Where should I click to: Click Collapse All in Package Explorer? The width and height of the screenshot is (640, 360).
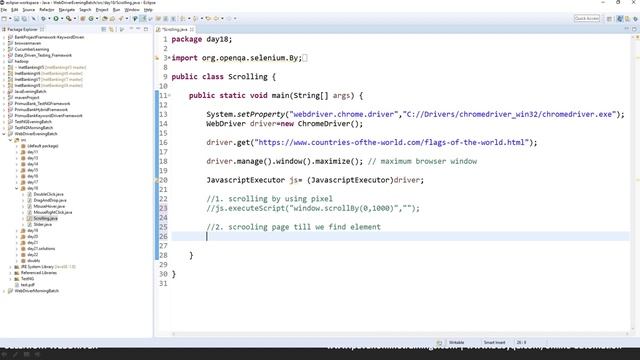(104, 29)
